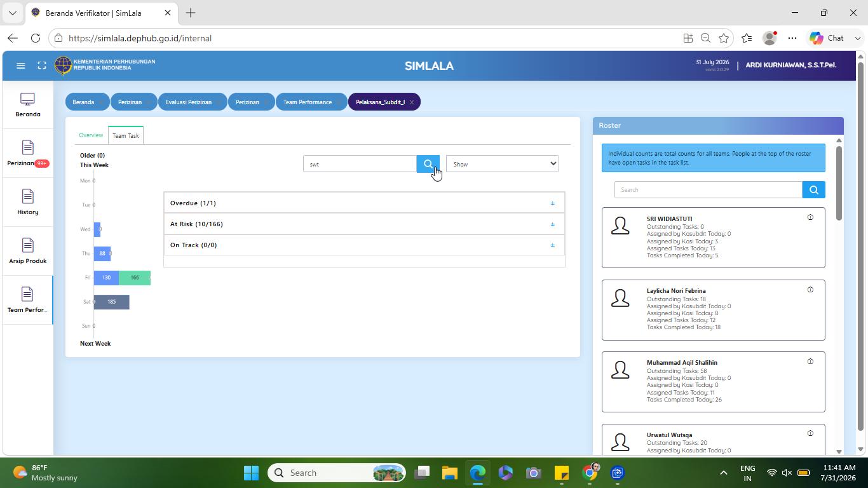Click the Roster search magnifier button

(813, 189)
